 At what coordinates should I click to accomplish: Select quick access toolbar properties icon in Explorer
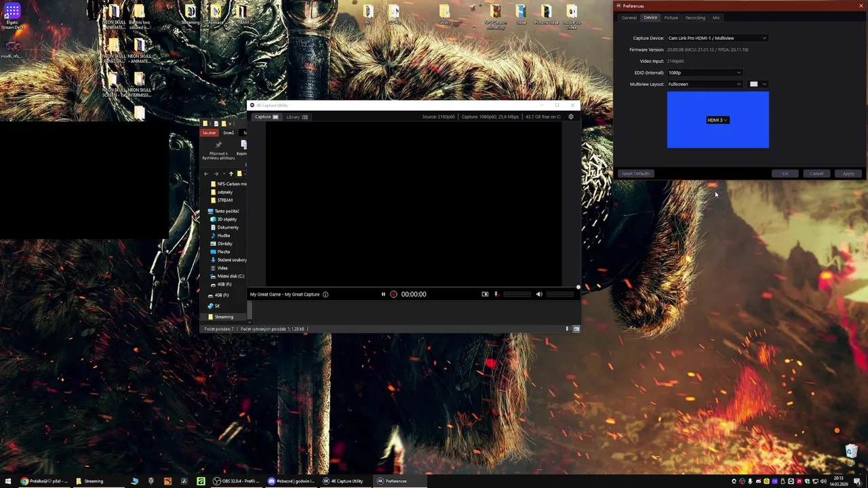click(216, 123)
